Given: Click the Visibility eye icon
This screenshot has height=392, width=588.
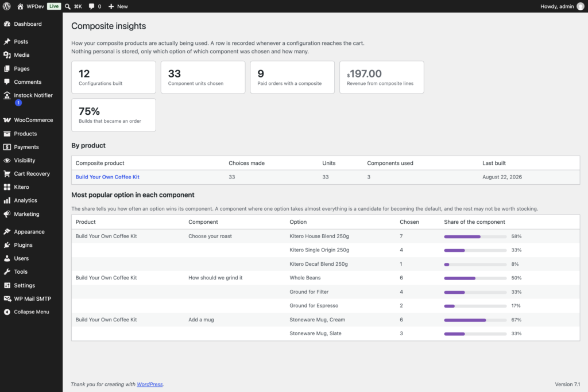Looking at the screenshot, I should click(7, 160).
